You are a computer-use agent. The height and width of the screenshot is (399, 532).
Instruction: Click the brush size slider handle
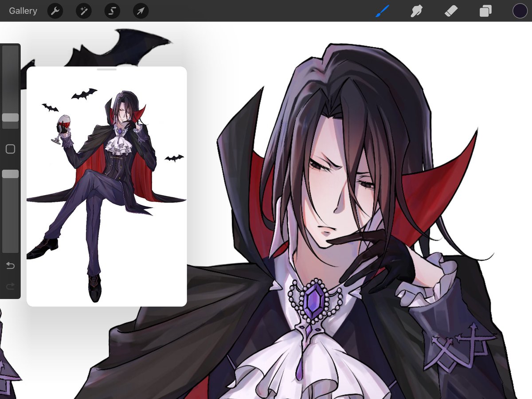(10, 117)
